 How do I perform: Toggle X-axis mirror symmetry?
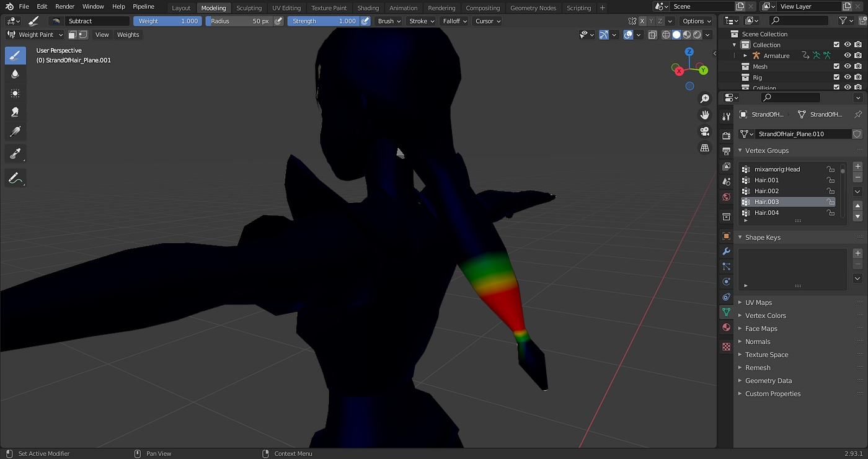point(642,20)
